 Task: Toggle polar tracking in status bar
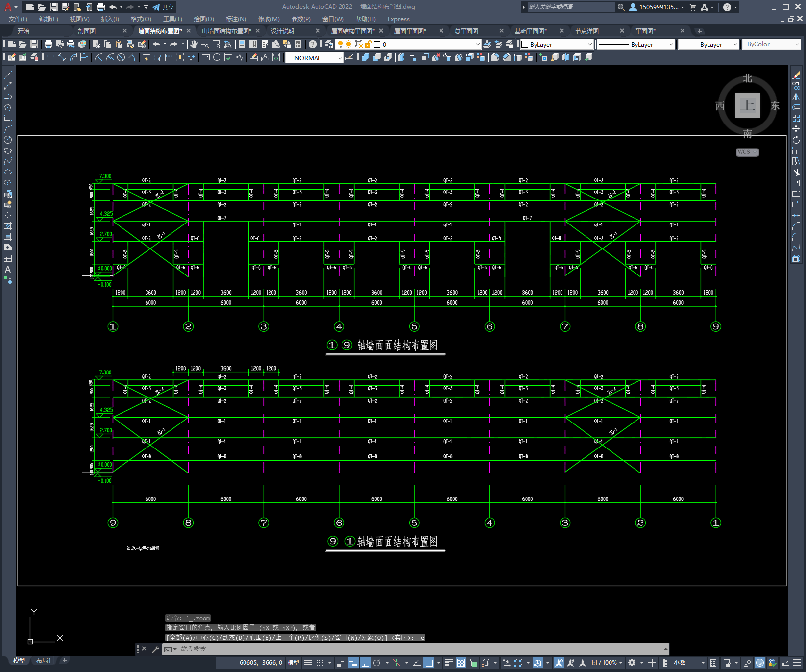[x=377, y=663]
